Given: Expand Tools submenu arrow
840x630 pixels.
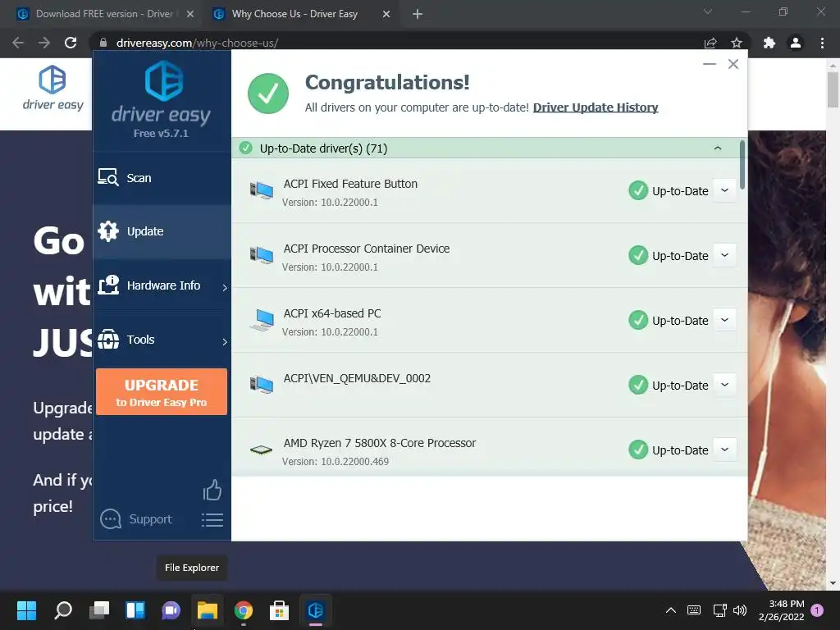Looking at the screenshot, I should point(225,342).
